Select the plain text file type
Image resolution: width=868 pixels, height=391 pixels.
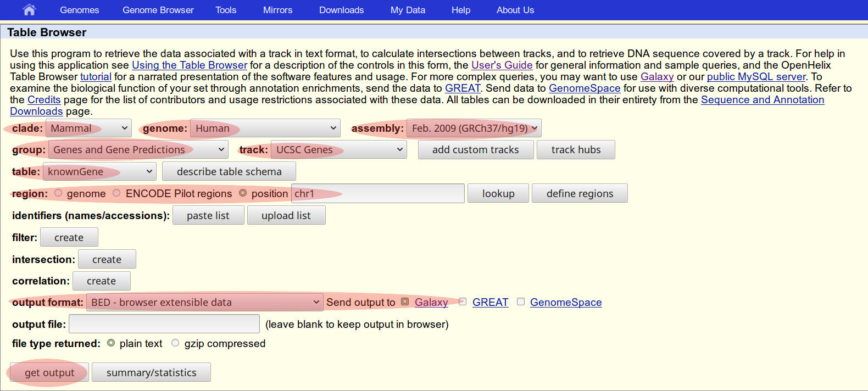click(111, 343)
